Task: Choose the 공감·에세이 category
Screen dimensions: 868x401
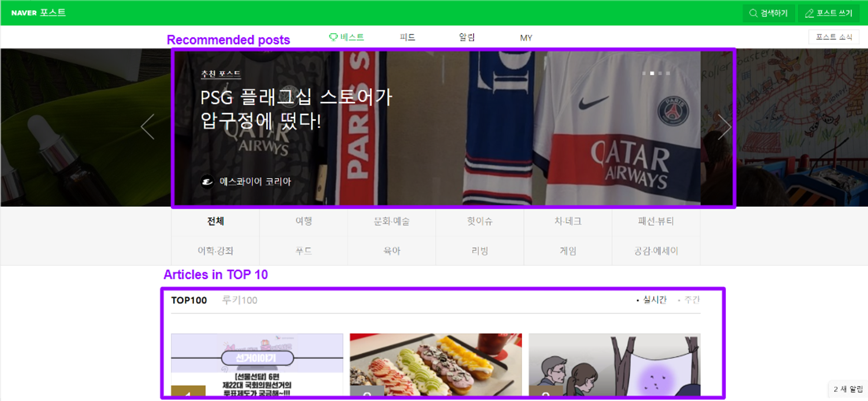Action: pos(656,251)
